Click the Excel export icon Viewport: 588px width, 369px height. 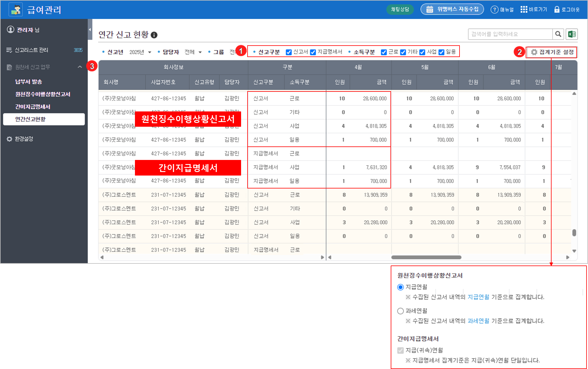click(x=572, y=34)
